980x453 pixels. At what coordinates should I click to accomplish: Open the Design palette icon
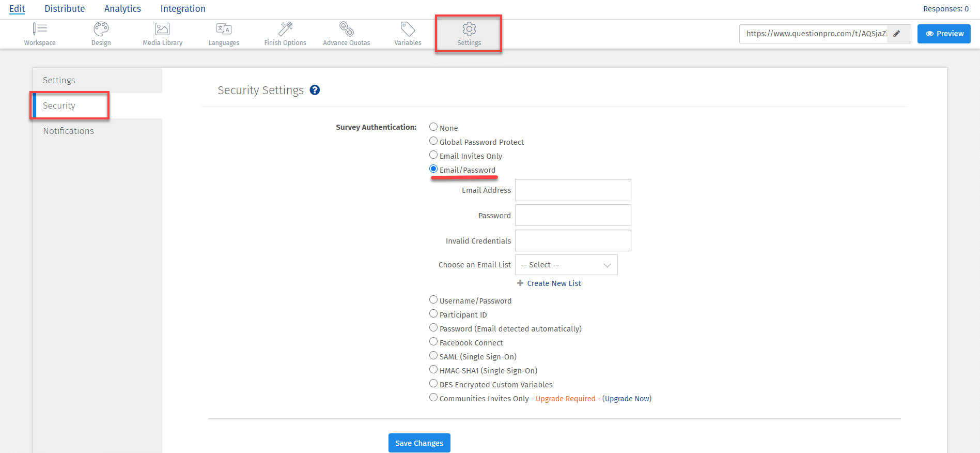coord(101,29)
